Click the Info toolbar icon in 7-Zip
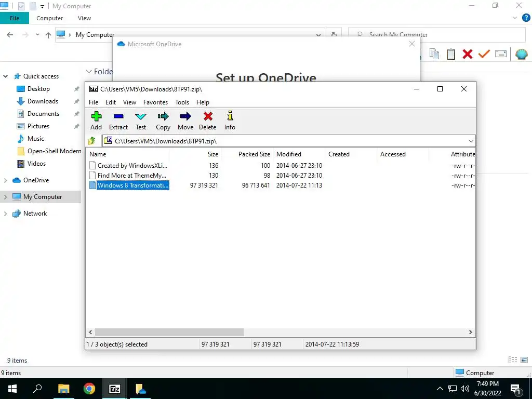The height and width of the screenshot is (399, 532). pyautogui.click(x=230, y=116)
